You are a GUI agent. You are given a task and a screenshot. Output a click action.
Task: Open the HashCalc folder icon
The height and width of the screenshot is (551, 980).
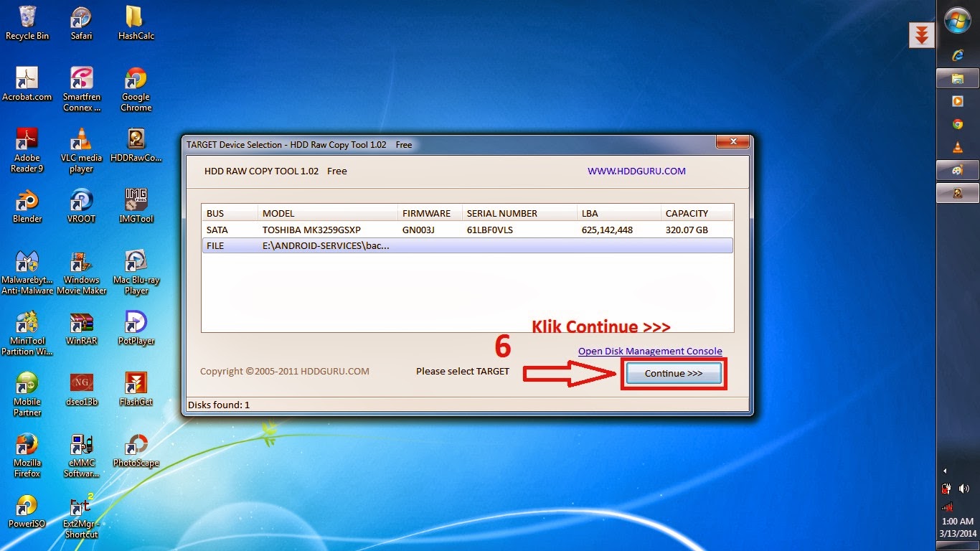(x=136, y=23)
